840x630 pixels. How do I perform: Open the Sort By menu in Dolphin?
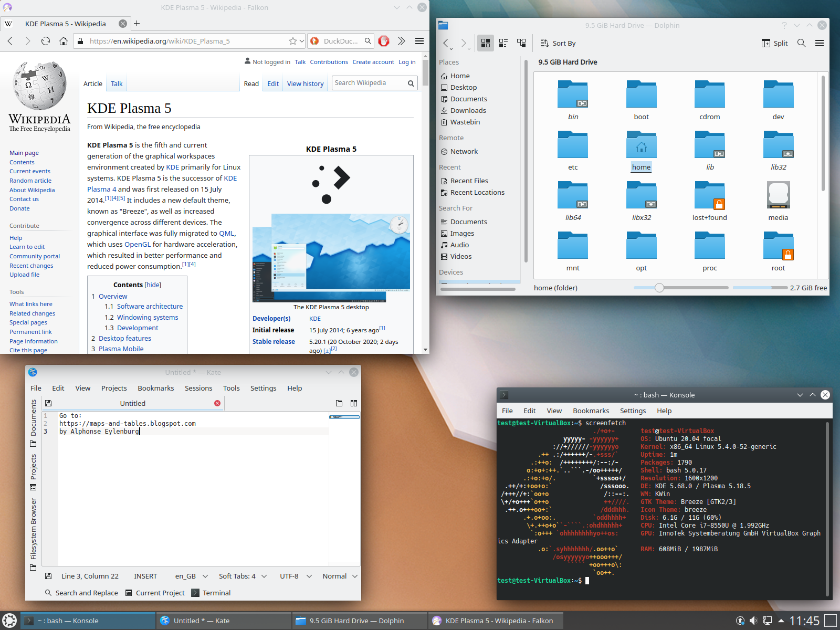(x=558, y=43)
